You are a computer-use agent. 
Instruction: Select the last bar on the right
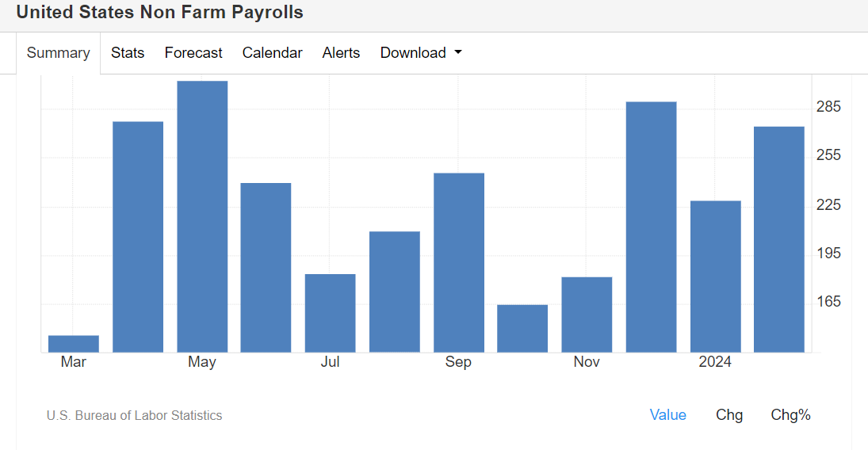click(778, 239)
